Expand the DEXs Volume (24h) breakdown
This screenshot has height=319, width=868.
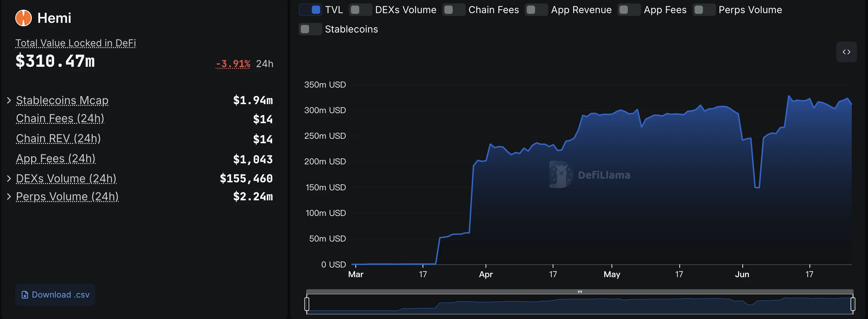click(x=9, y=179)
